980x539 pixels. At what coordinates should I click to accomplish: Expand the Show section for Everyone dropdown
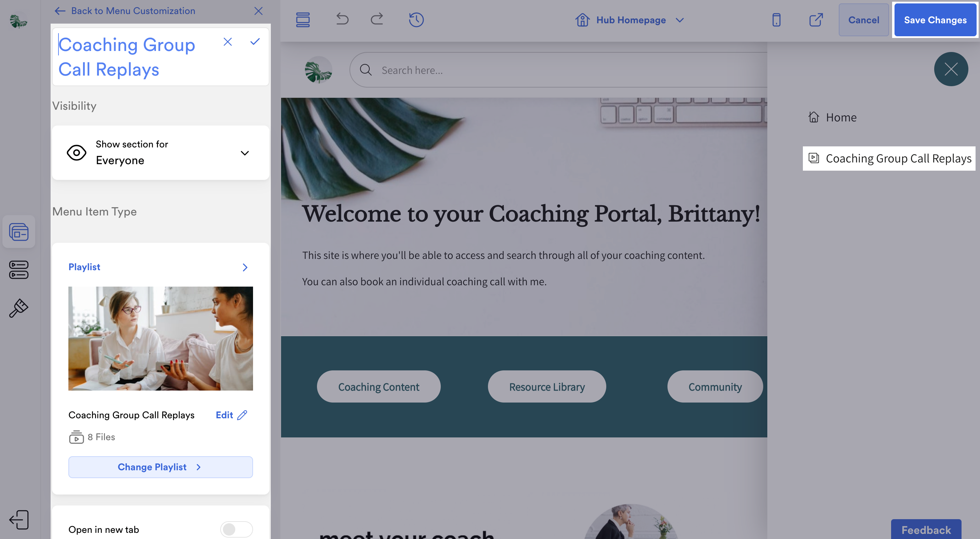pos(161,153)
